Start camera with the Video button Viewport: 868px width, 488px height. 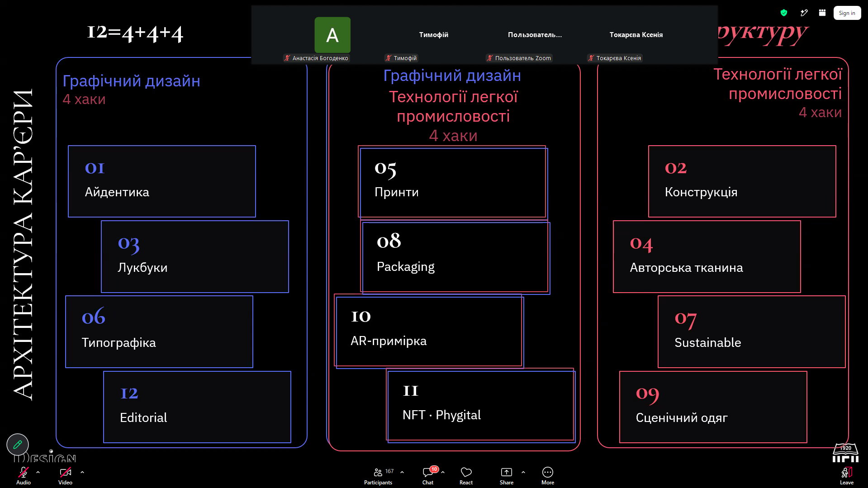(x=65, y=475)
